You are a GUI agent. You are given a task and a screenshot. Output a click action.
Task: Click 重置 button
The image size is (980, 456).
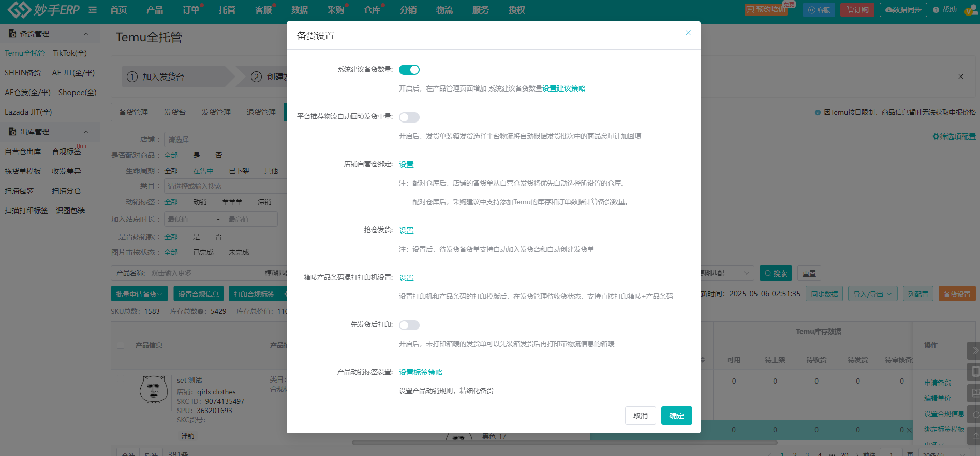(809, 273)
